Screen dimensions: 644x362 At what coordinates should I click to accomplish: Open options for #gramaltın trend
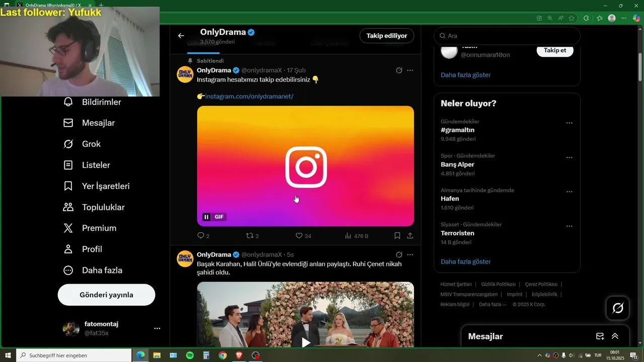569,123
